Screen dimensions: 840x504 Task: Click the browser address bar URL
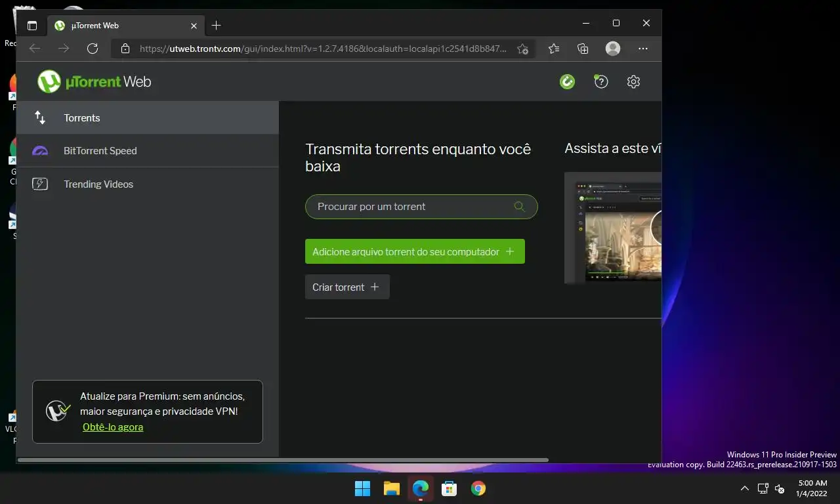[x=323, y=49]
